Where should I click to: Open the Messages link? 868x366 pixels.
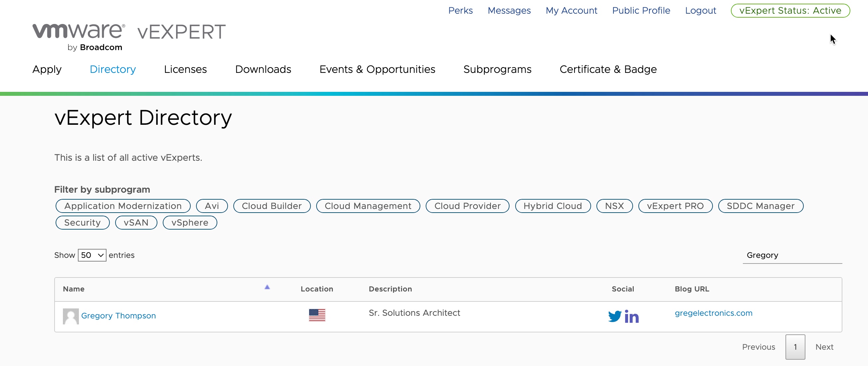pos(509,11)
